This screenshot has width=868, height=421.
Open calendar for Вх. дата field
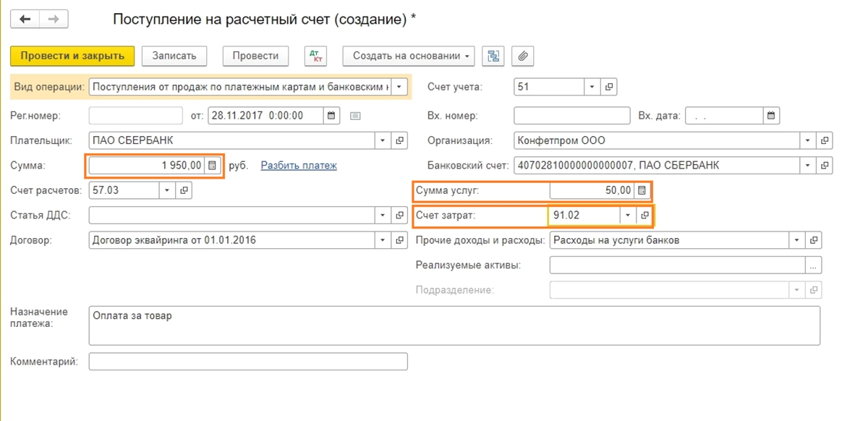click(772, 115)
